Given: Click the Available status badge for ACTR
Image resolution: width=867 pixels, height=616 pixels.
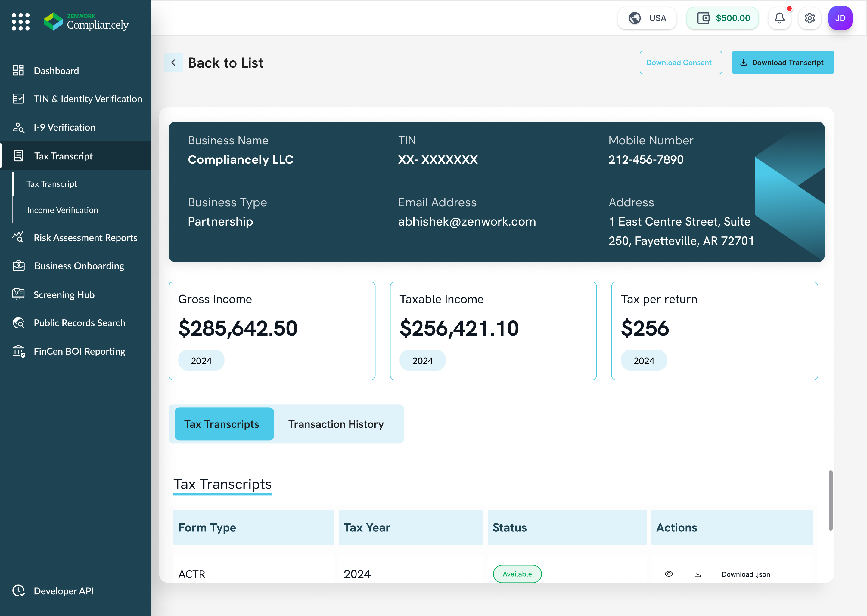Looking at the screenshot, I should point(517,574).
